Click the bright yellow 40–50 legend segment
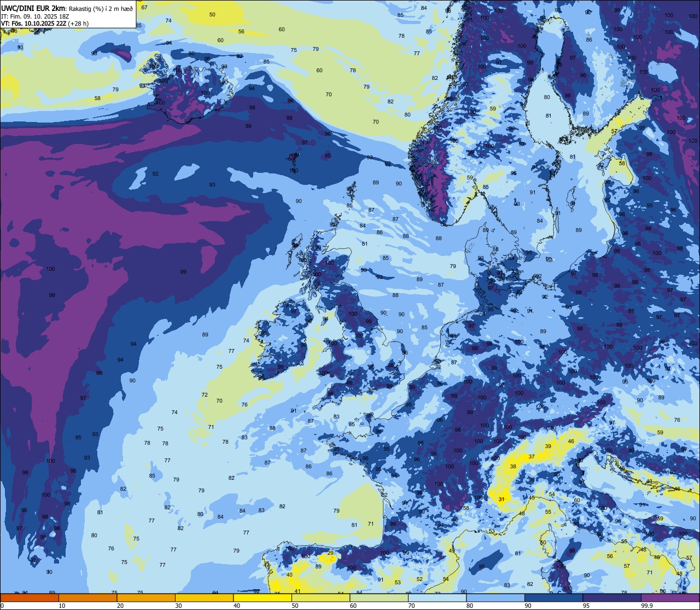The image size is (700, 610). (x=262, y=597)
